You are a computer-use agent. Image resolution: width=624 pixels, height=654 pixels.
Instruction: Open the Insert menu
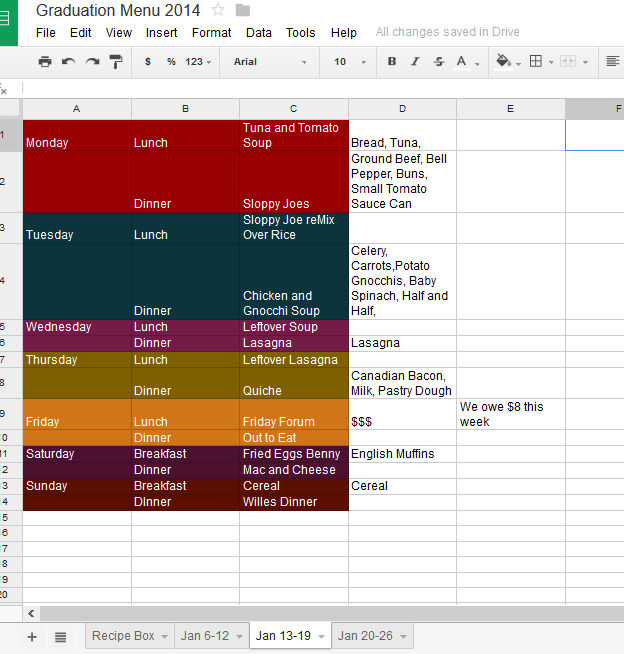click(x=161, y=33)
